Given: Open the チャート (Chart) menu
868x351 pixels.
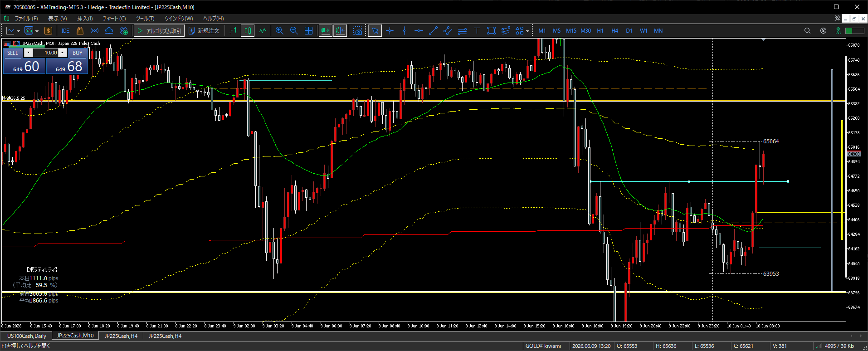Looking at the screenshot, I should coord(114,19).
